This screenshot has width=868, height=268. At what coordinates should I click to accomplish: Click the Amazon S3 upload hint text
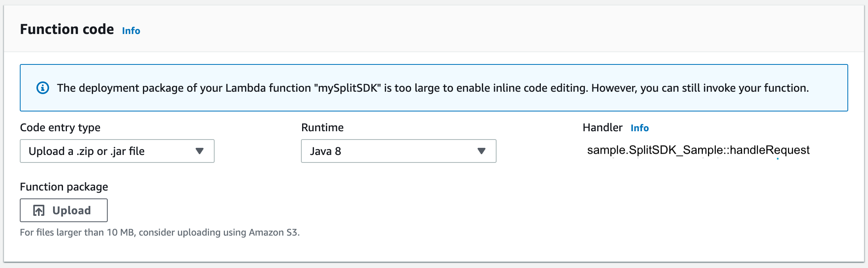click(160, 232)
